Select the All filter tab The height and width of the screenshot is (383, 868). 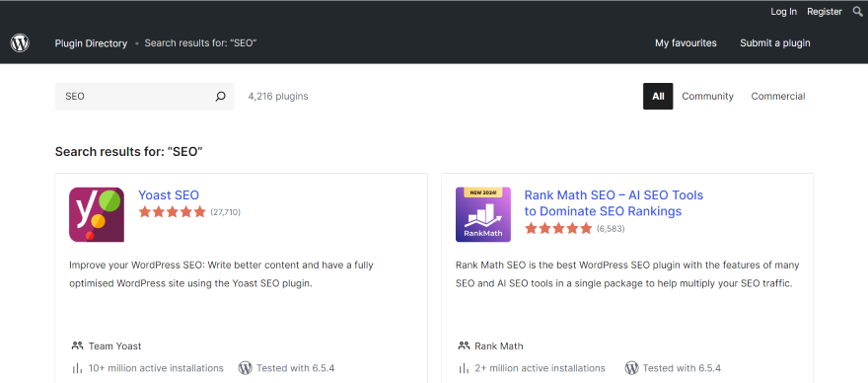click(x=658, y=97)
